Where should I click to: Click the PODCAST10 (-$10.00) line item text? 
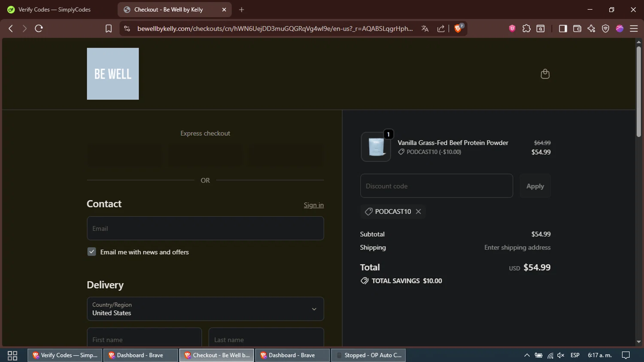(434, 152)
